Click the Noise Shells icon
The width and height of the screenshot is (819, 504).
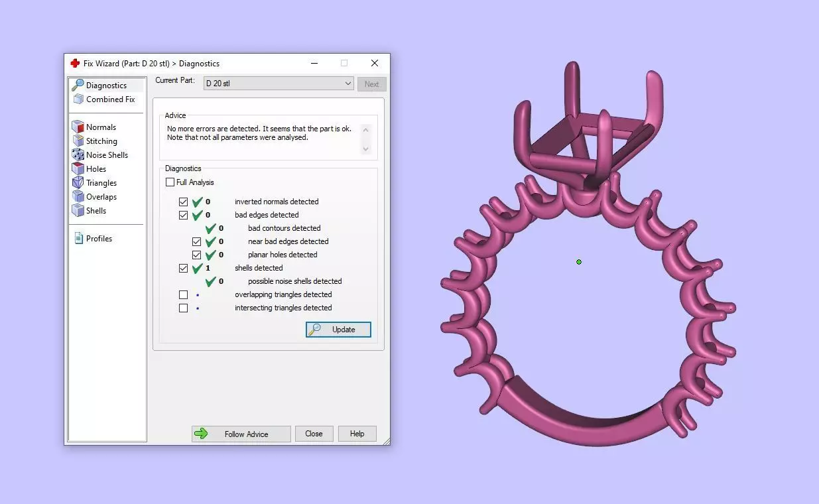tap(78, 155)
